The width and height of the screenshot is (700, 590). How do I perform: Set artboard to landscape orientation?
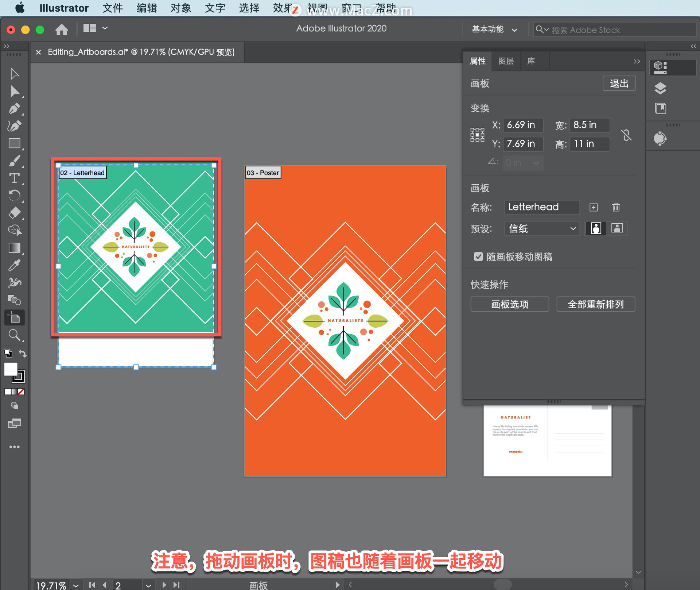[x=617, y=228]
